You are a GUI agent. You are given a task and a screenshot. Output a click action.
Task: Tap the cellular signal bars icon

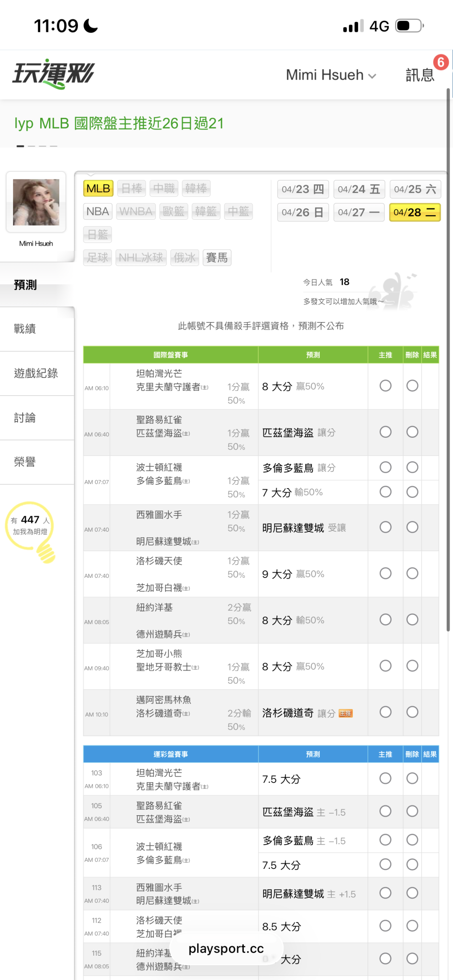point(353,26)
